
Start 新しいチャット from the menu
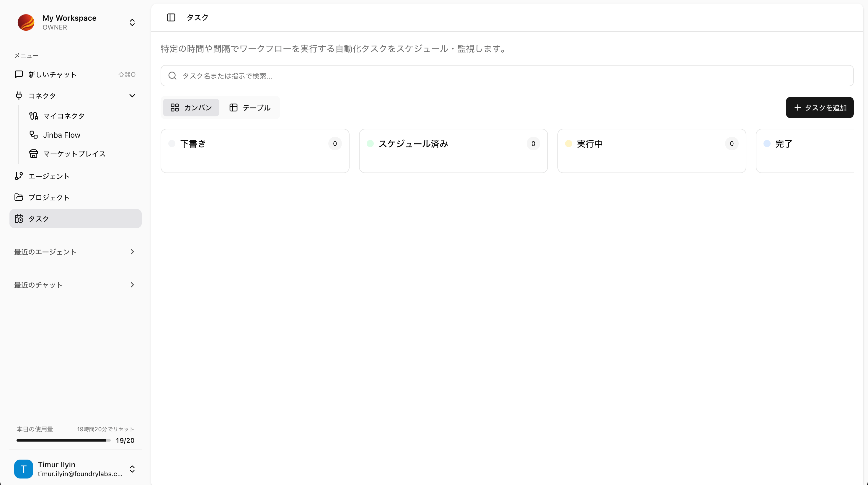(x=76, y=74)
